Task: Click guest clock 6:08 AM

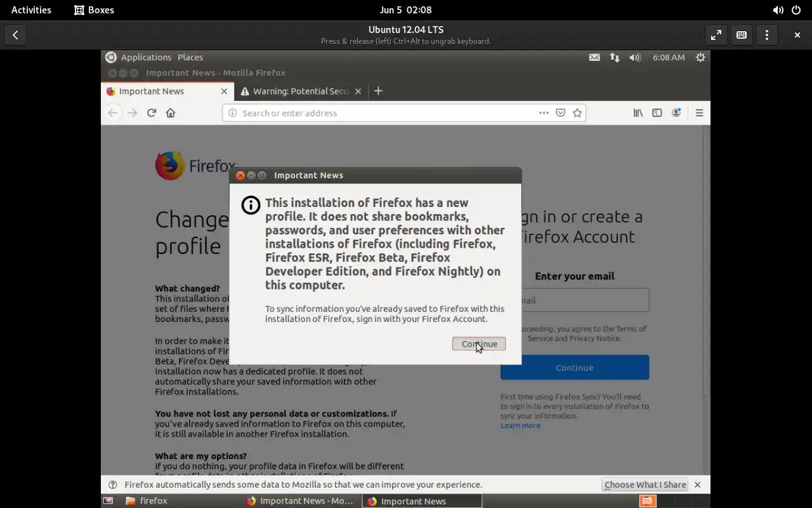Action: pos(669,57)
